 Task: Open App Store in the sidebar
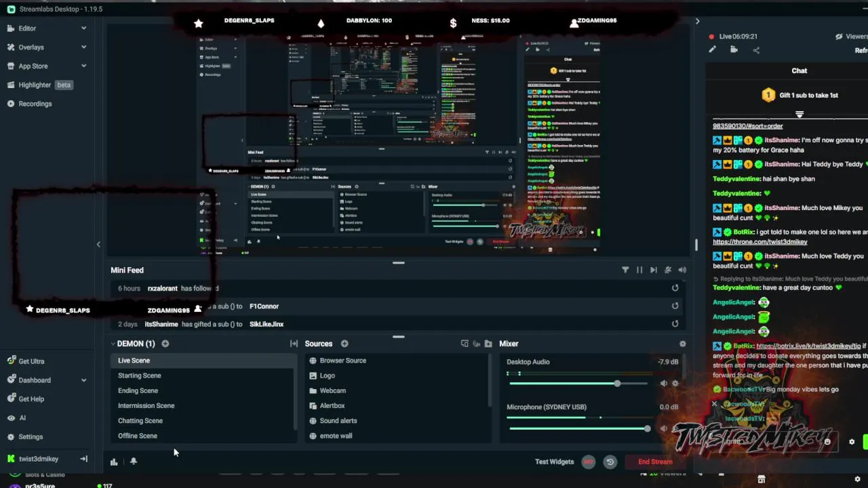33,66
